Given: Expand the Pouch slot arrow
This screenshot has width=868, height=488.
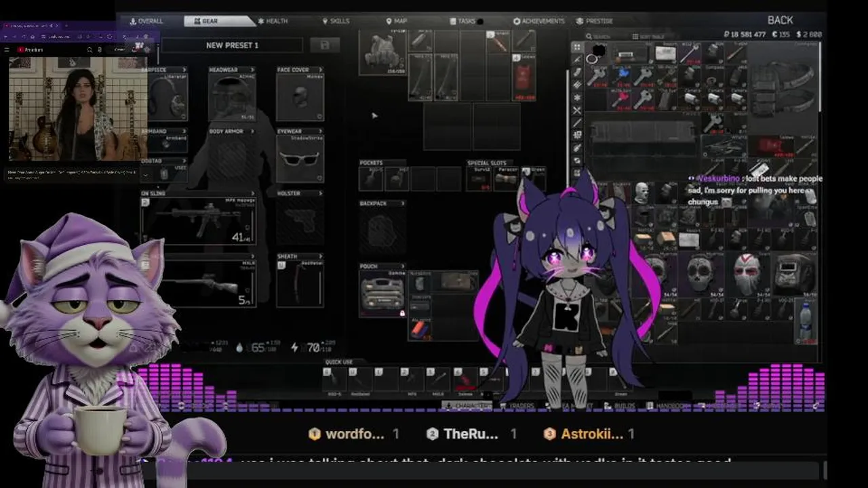Looking at the screenshot, I should click(x=402, y=266).
